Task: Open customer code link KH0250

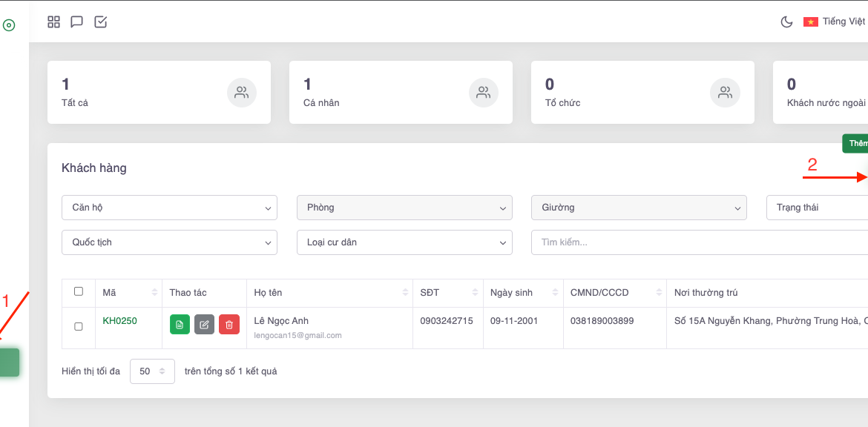Action: click(120, 321)
